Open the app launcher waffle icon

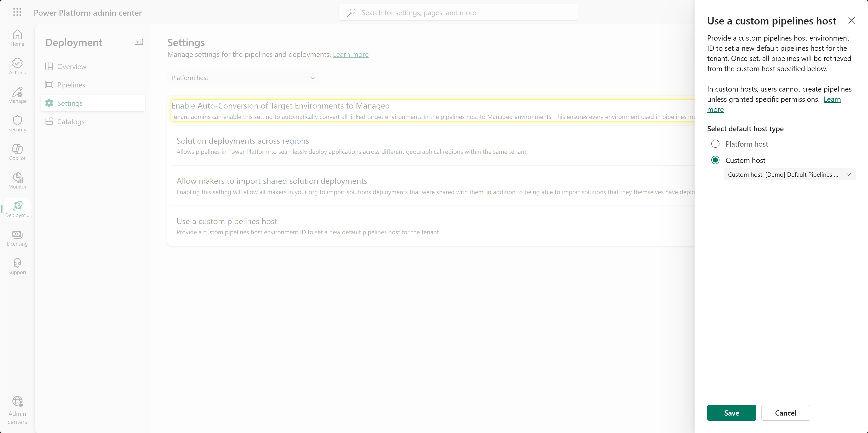click(17, 12)
